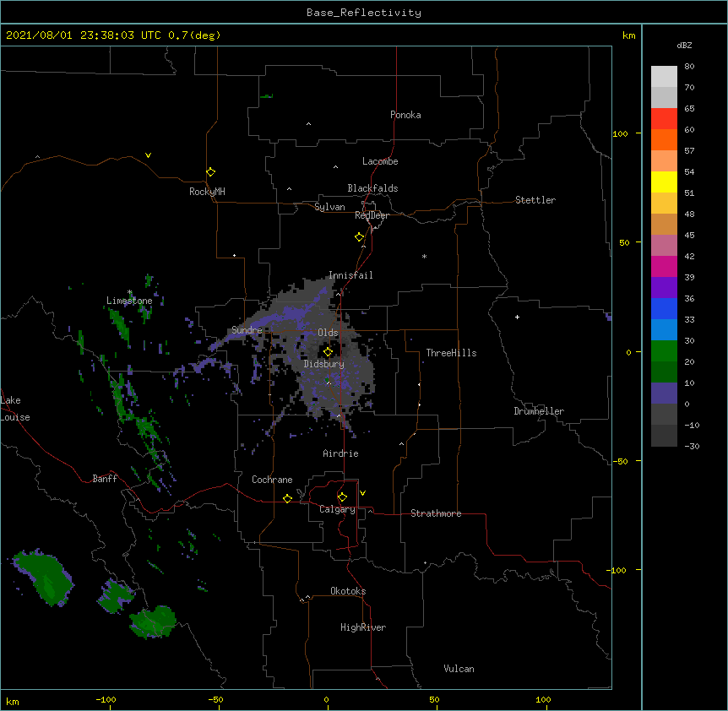
Task: Click the Base_Reflectivity title
Action: click(x=364, y=13)
